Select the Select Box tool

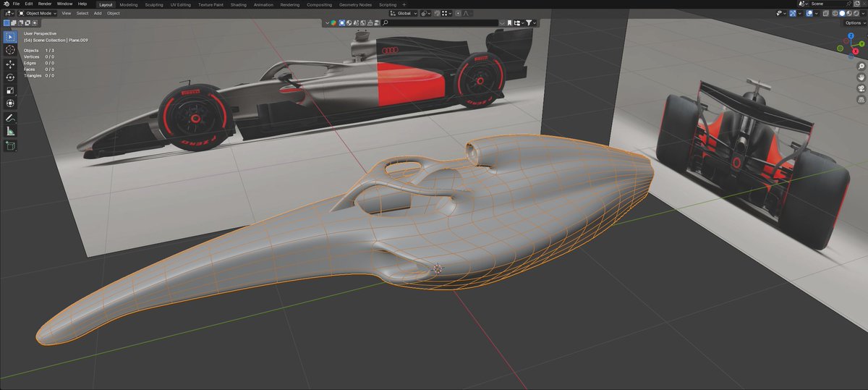11,36
